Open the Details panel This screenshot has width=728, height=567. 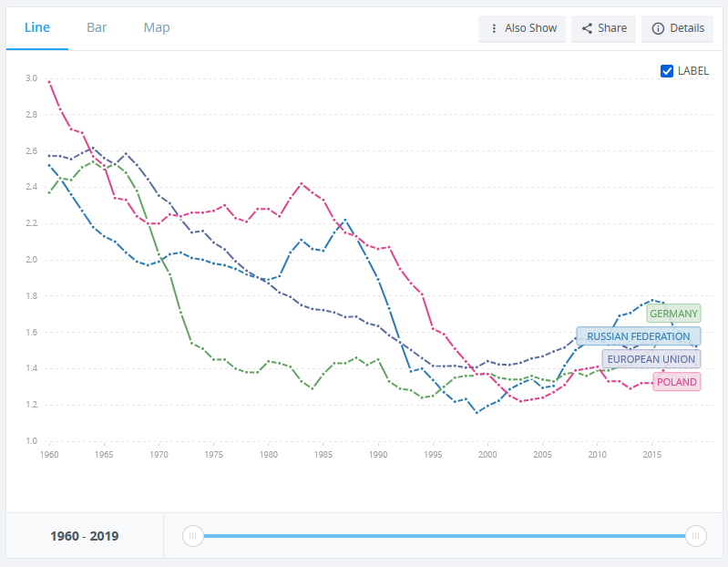pyautogui.click(x=677, y=28)
